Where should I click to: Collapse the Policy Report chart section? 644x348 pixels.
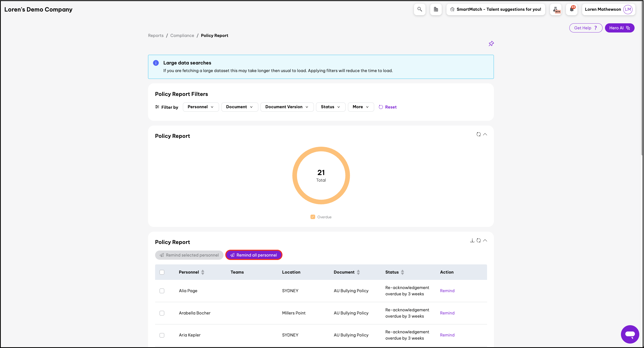point(485,134)
